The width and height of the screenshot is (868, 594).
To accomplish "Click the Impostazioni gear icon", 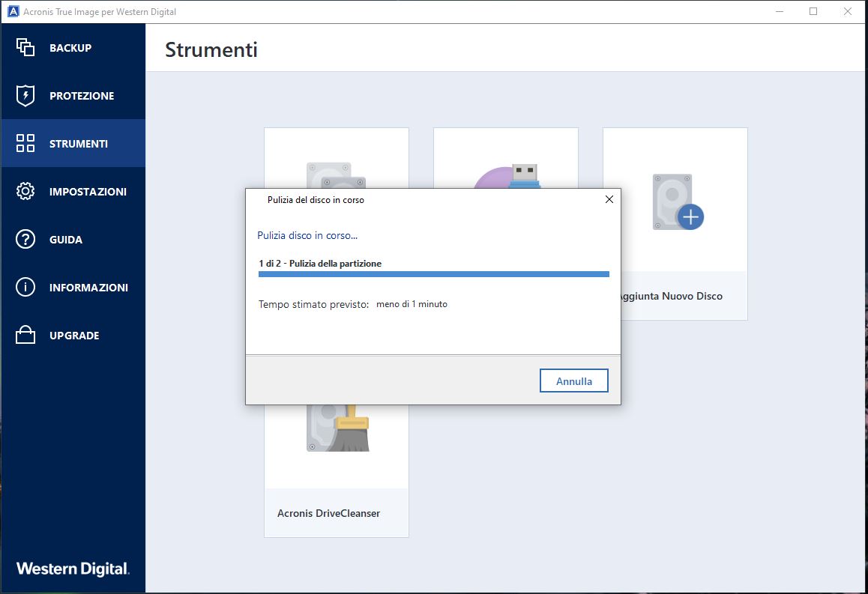I will coord(25,191).
